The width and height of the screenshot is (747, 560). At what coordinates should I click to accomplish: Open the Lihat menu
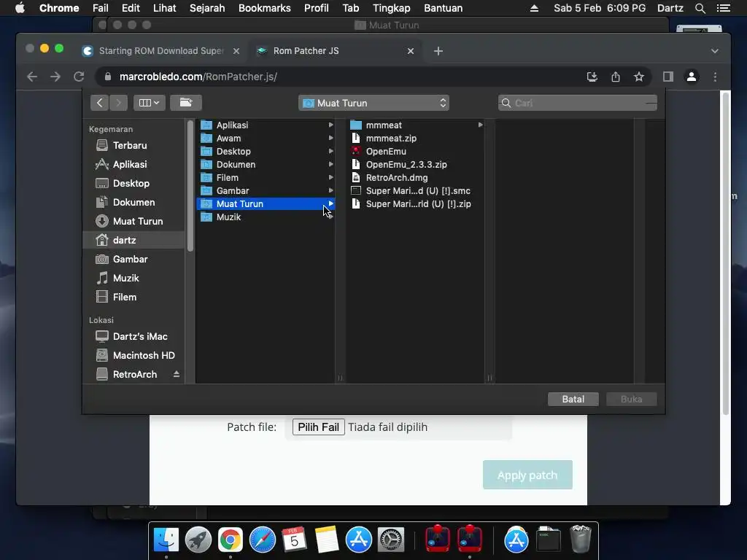click(x=164, y=8)
